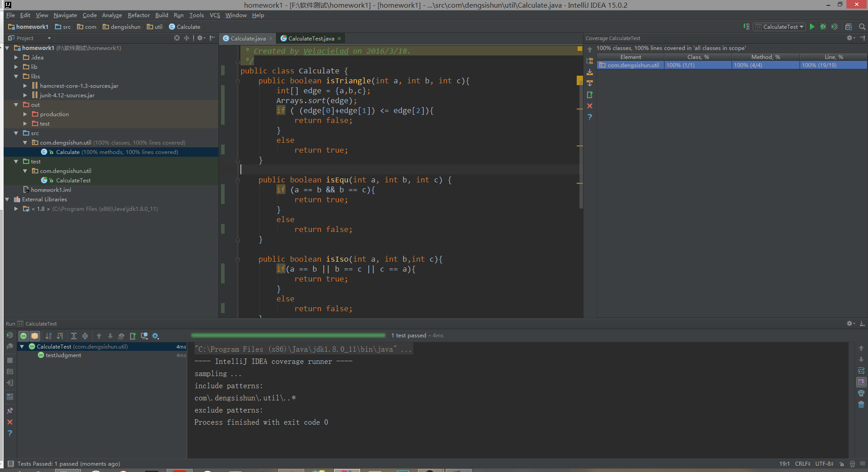Switch to the Calculate.java editor tab
This screenshot has width=868, height=472.
(x=248, y=39)
